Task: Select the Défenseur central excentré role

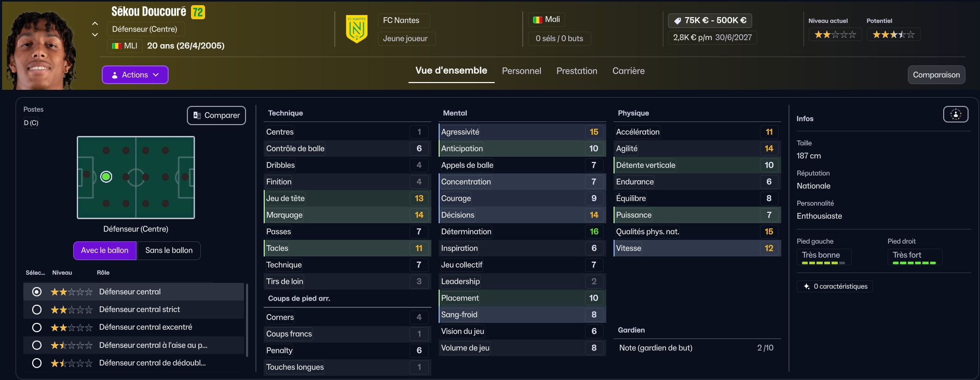Action: [37, 328]
